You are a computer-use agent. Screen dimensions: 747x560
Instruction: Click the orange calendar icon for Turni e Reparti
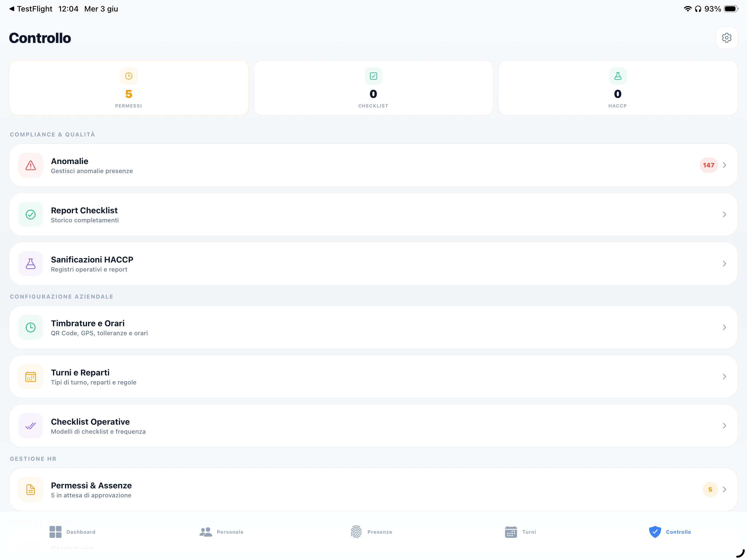click(31, 377)
